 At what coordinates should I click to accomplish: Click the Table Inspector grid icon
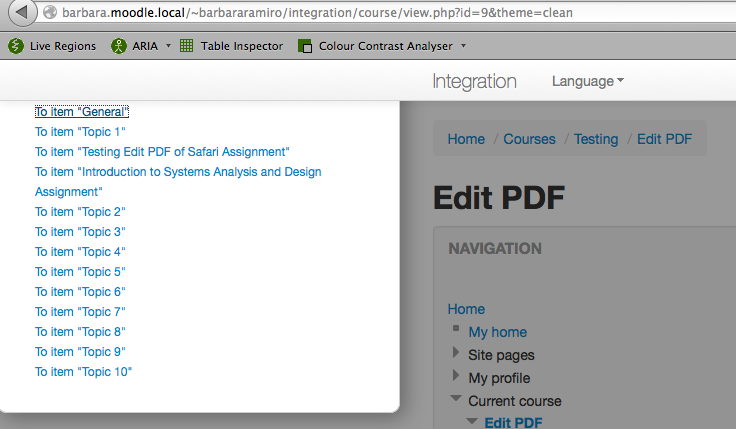186,46
